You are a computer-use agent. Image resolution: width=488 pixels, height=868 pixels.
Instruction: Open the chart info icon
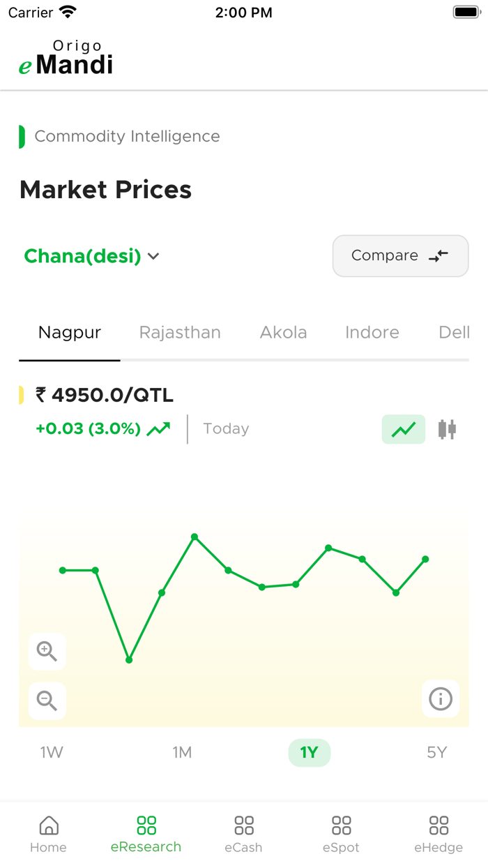(441, 698)
